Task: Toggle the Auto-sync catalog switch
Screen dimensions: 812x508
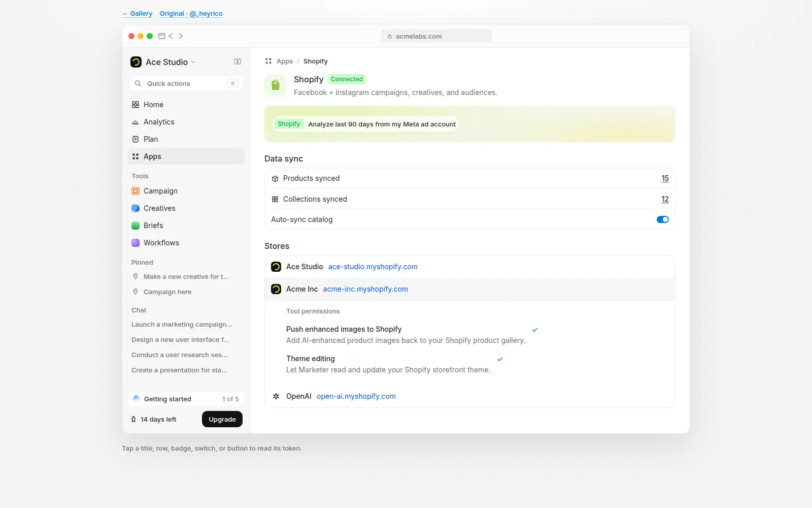Action: [663, 219]
